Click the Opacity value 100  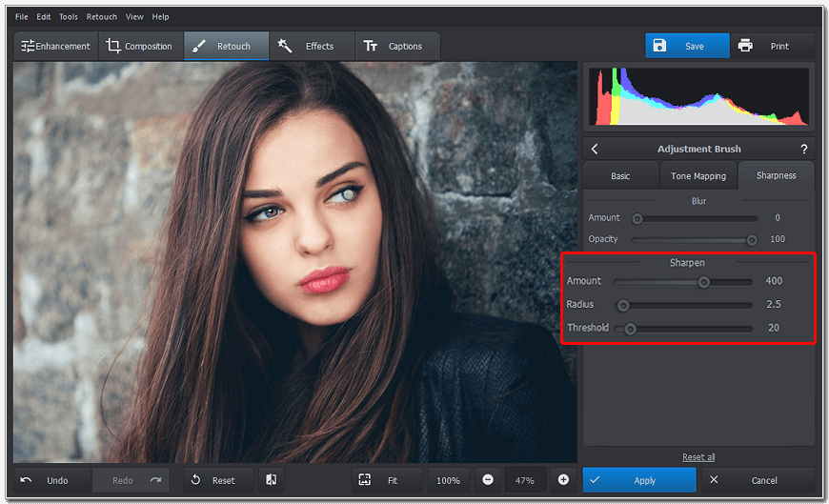pyautogui.click(x=778, y=239)
